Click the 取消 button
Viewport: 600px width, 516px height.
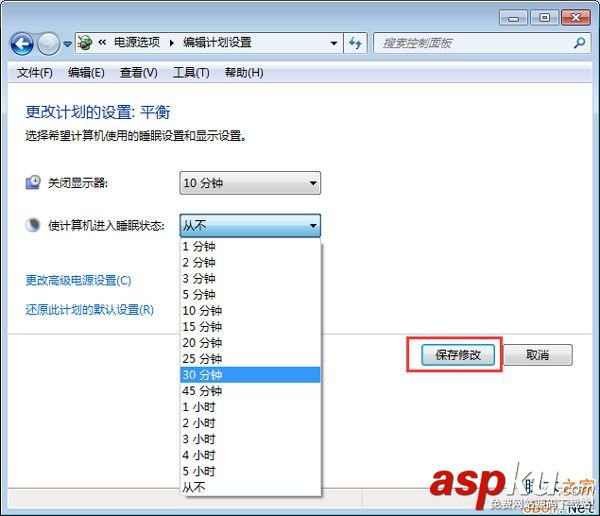(538, 355)
